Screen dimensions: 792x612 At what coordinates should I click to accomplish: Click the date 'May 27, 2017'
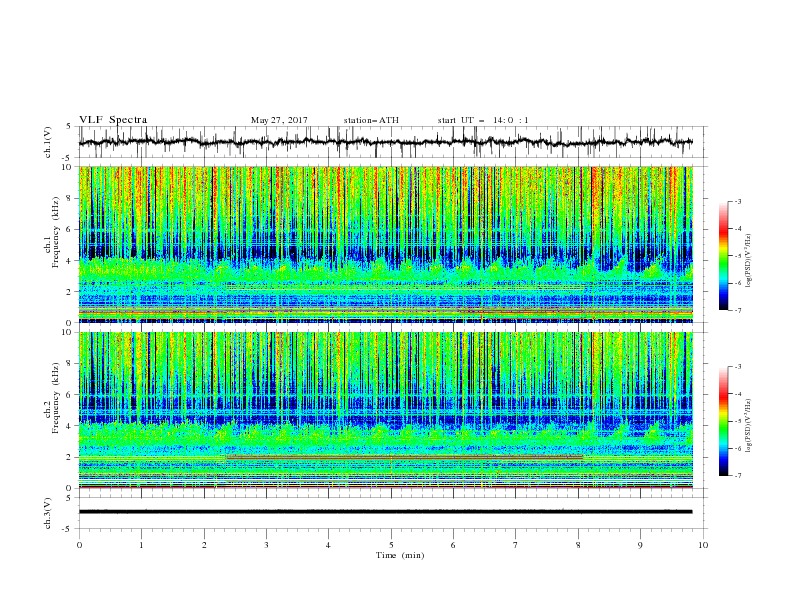[x=279, y=120]
